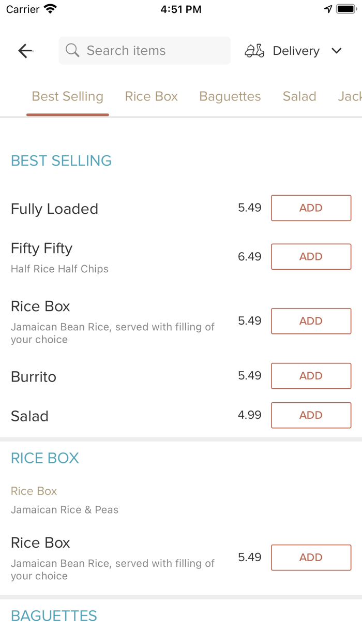Image resolution: width=362 pixels, height=644 pixels.
Task: Expand the Delivery dropdown chevron
Action: (x=337, y=51)
